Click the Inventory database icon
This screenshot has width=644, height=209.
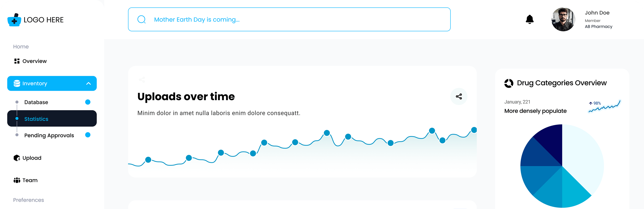coord(16,83)
